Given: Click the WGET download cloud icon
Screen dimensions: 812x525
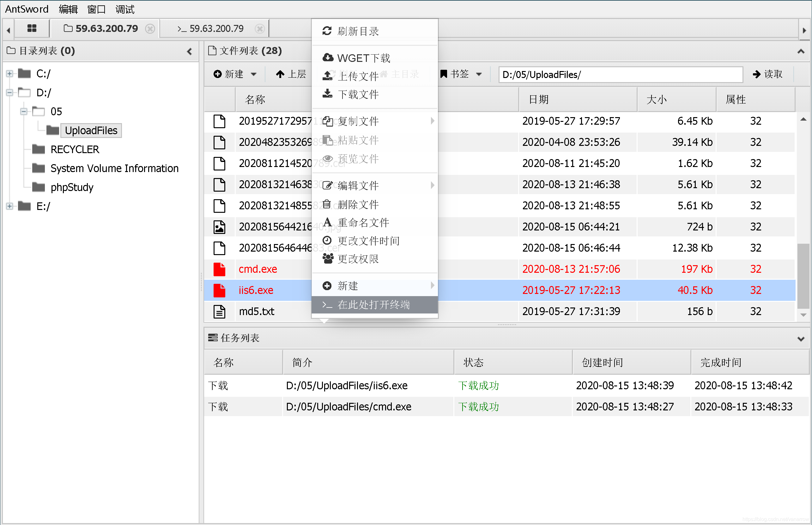Looking at the screenshot, I should click(x=328, y=57).
